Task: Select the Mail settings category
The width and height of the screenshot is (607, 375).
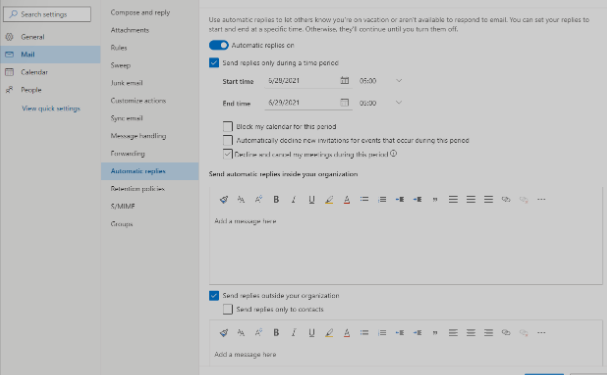Action: 50,55
